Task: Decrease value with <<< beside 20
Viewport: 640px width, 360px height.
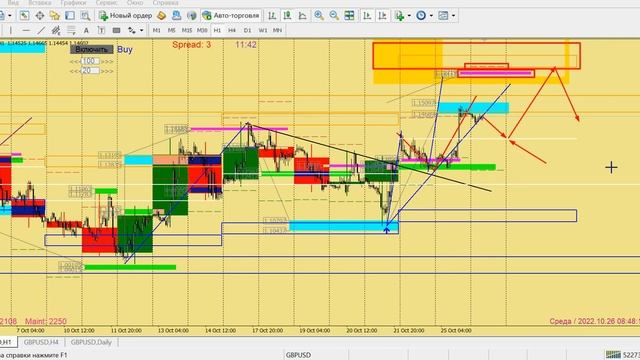Action: (75, 71)
